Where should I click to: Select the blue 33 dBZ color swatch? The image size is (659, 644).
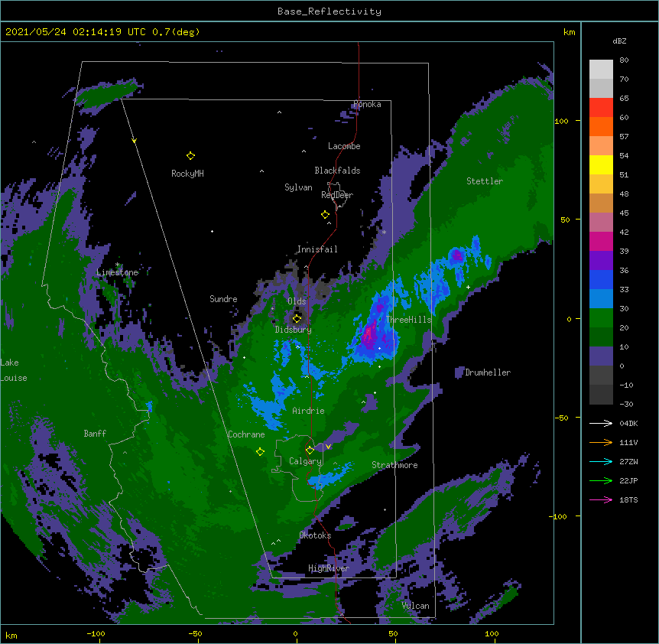tap(601, 279)
